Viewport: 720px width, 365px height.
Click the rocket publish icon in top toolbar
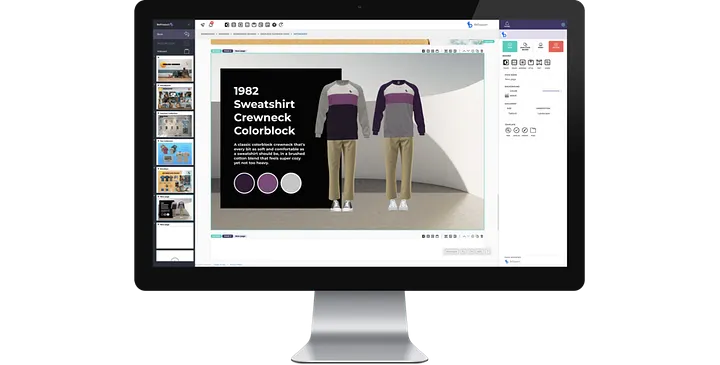[202, 25]
